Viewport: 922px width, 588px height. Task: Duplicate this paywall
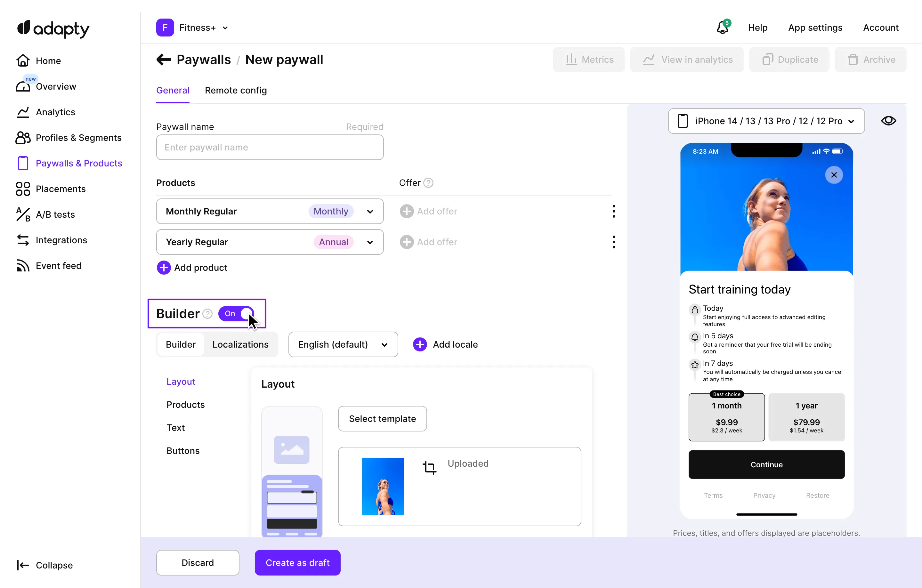tap(789, 59)
